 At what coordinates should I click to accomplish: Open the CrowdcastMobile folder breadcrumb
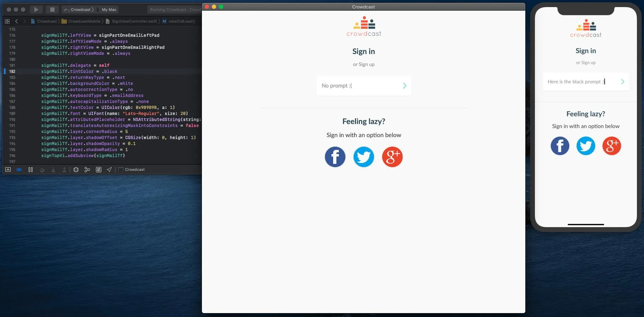(81, 21)
